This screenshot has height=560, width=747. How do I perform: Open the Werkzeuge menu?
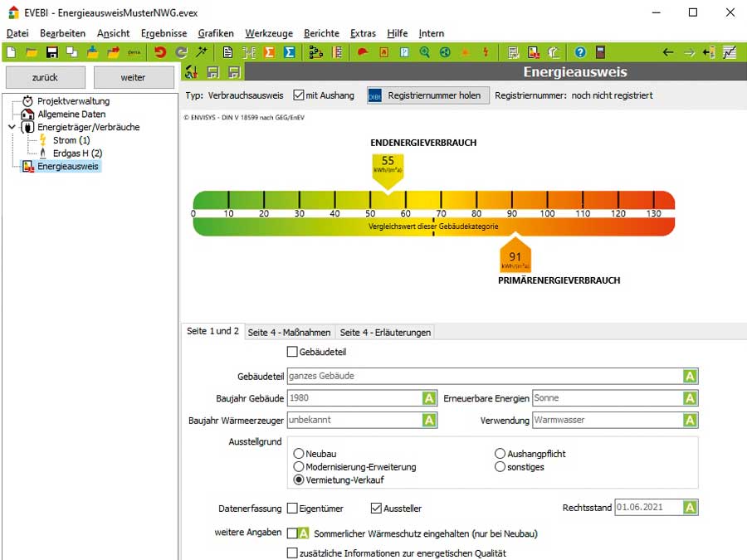tap(268, 33)
